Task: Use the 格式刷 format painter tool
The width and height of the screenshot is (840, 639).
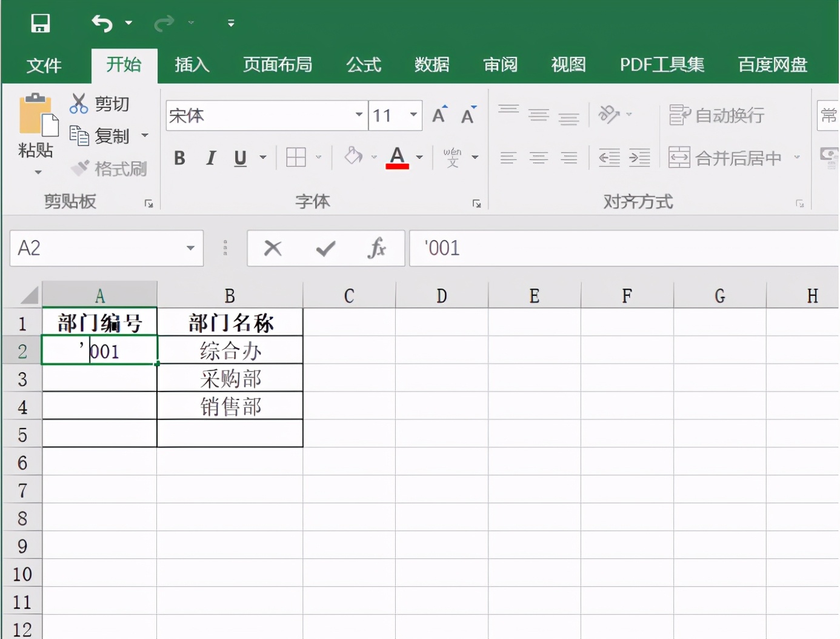Action: (109, 169)
